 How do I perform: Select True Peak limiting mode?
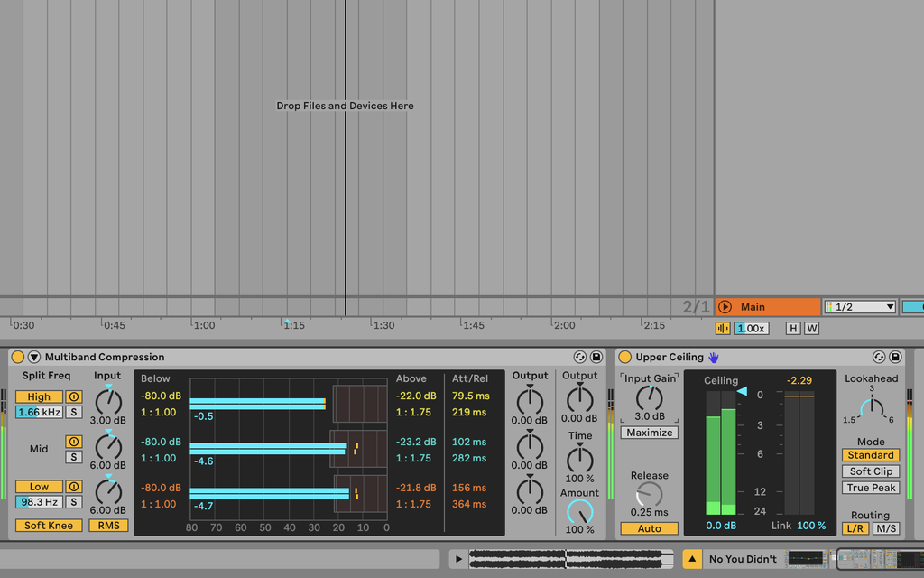[870, 487]
